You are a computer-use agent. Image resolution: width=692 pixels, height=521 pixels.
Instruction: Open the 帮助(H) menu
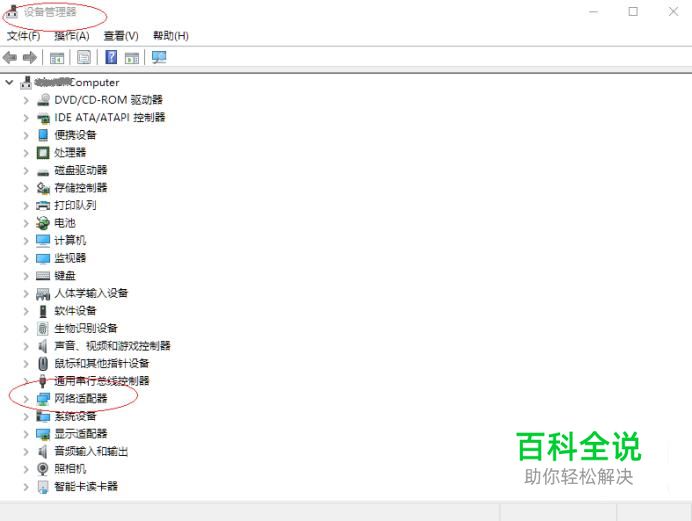(x=170, y=36)
